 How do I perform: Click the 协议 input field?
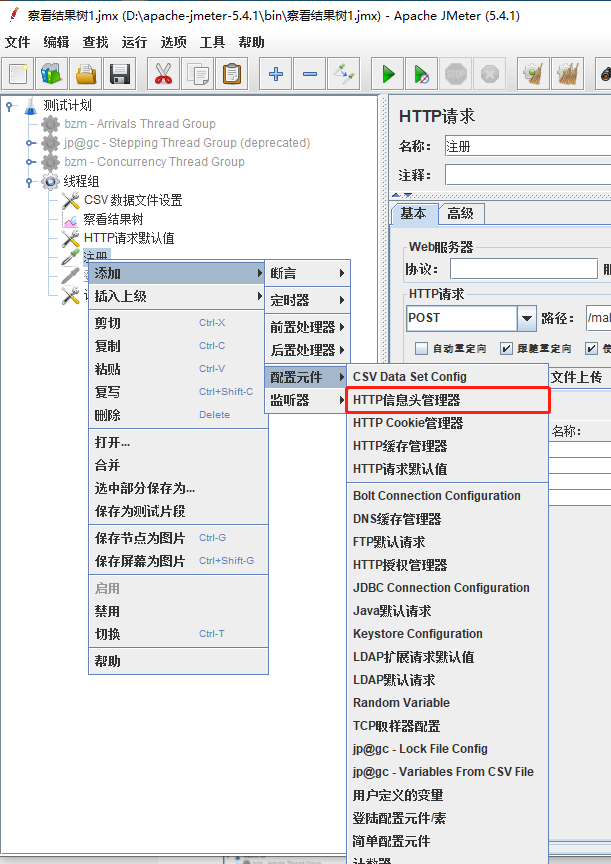[524, 269]
